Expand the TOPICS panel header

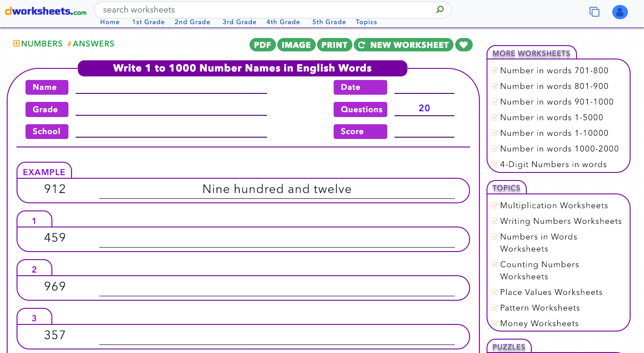[507, 188]
